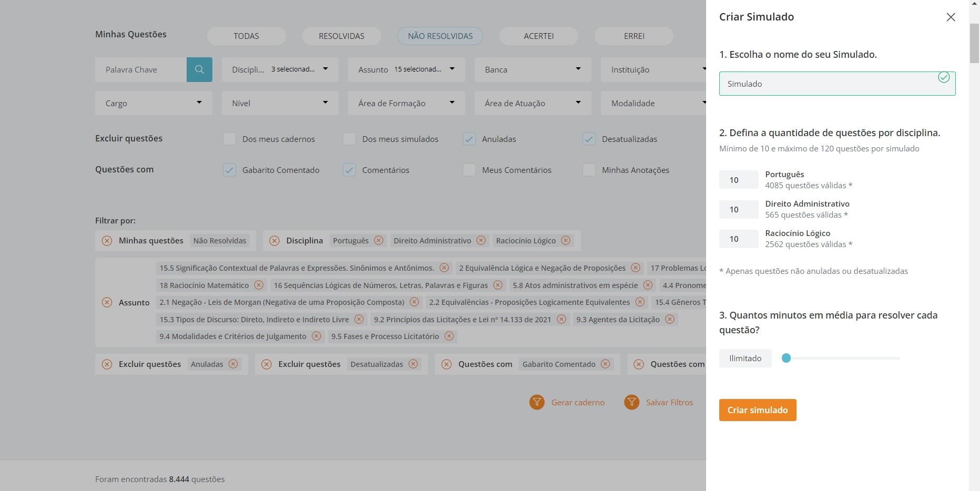
Task: Remove the Raciocínio Lógico filter tag
Action: [566, 240]
